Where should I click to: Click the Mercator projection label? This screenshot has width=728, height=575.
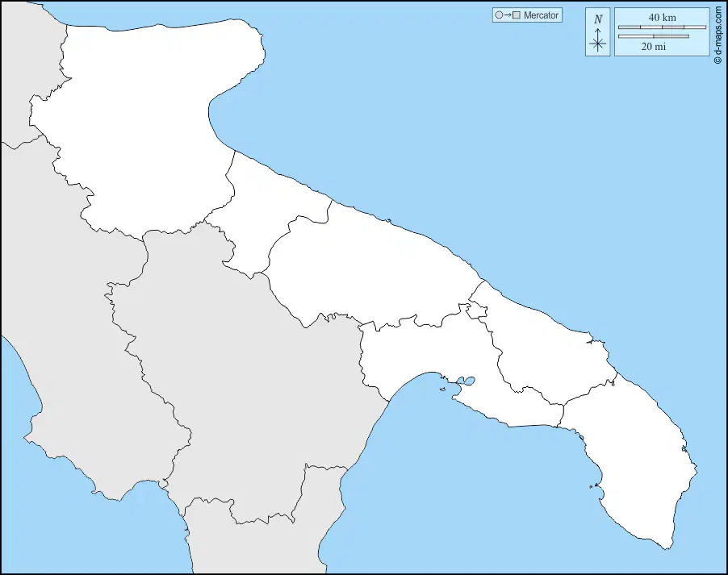coord(541,15)
